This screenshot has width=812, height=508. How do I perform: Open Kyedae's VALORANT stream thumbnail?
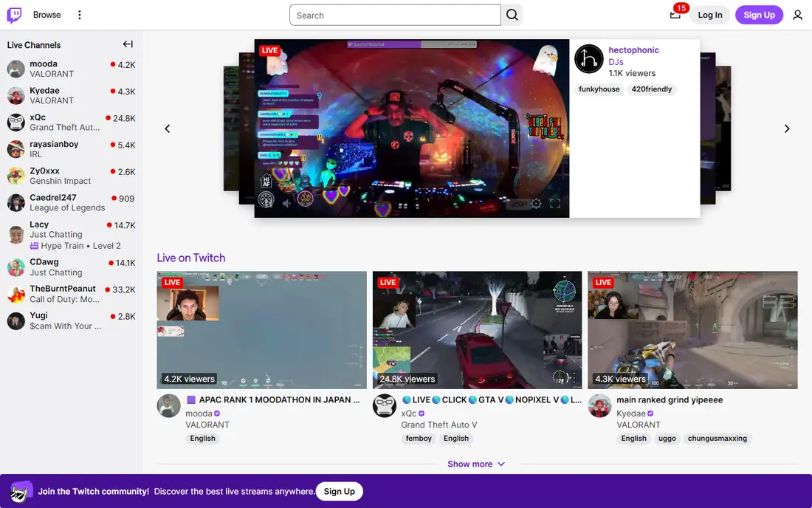(692, 330)
